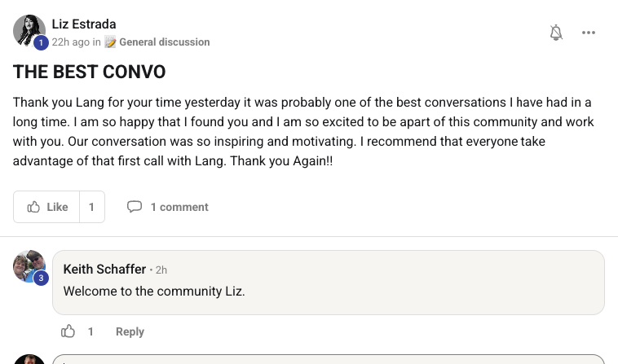
Task: Reply to Keith Schaffer's comment
Action: click(x=130, y=331)
